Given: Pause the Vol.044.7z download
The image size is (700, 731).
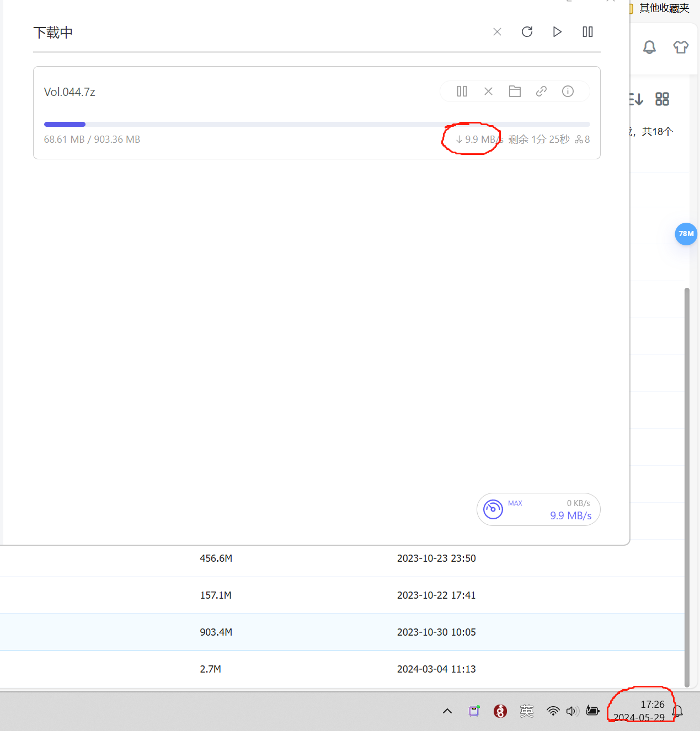Looking at the screenshot, I should (x=462, y=92).
